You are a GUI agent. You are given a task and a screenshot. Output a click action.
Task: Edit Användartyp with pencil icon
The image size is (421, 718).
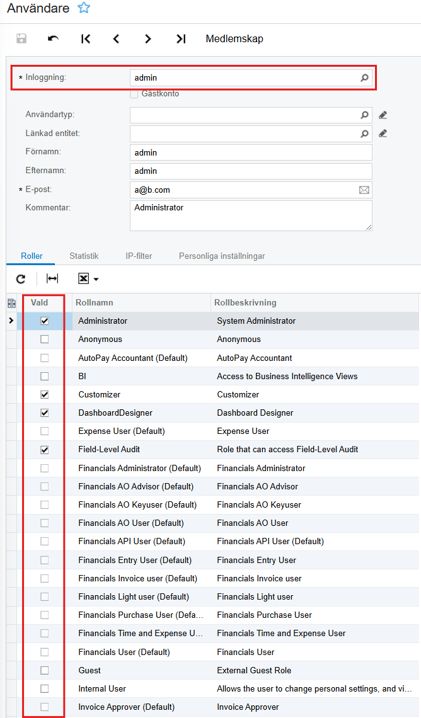point(383,115)
